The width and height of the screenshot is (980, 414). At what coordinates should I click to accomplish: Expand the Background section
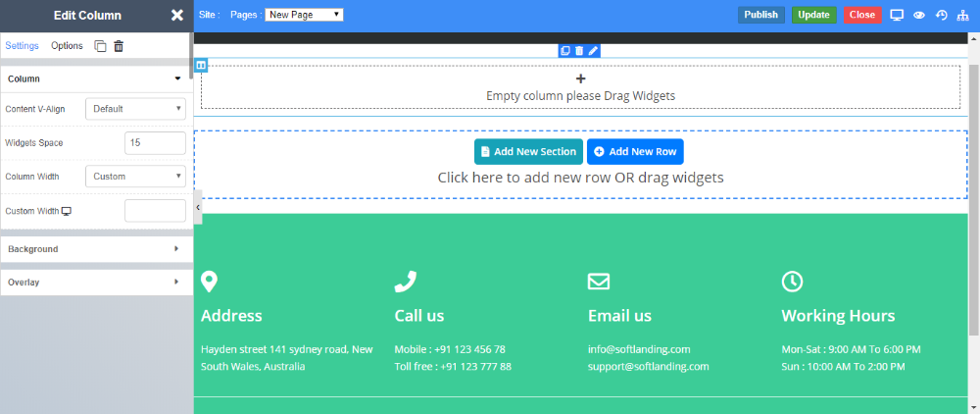coord(94,249)
